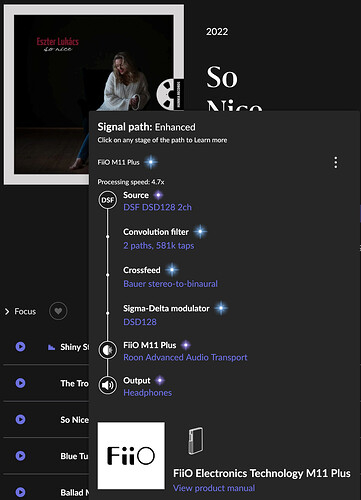Expand the Focus chevron
The height and width of the screenshot is (500, 361).
pyautogui.click(x=7, y=311)
